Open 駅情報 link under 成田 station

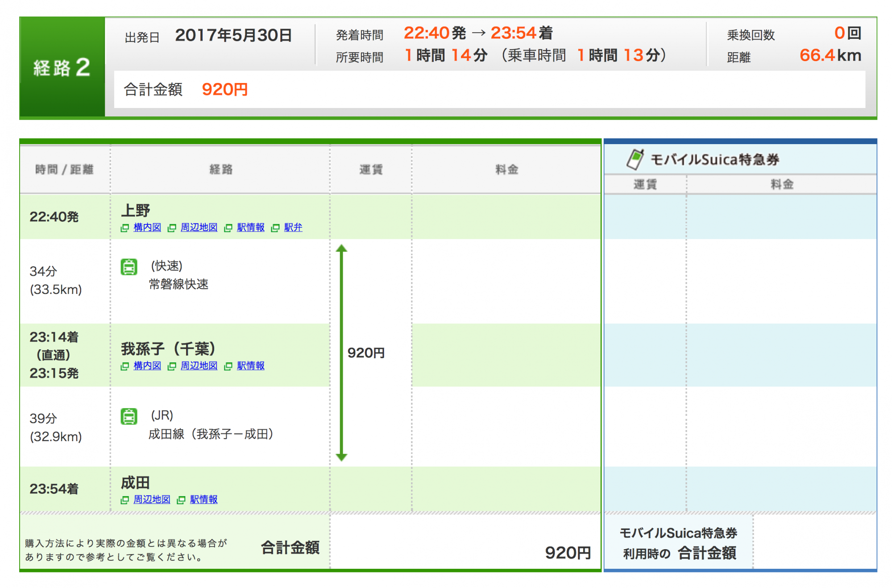[x=204, y=499]
